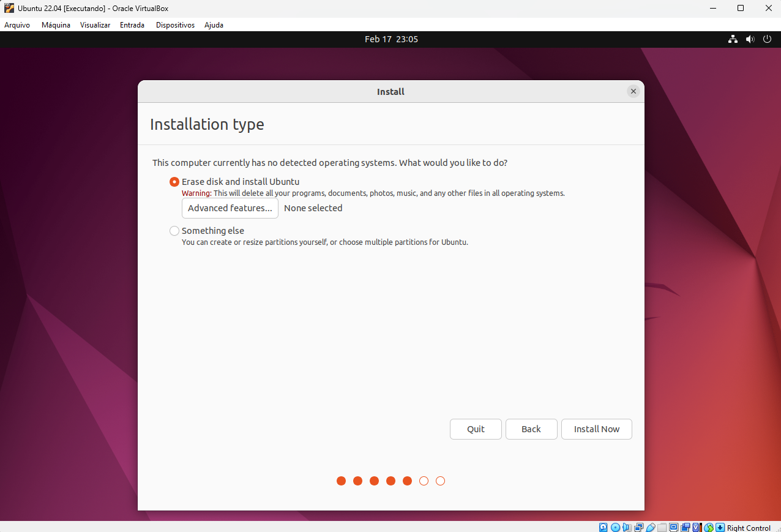Viewport: 781px width, 532px height.
Task: Click the VirtualBox audio status icon
Action: coord(627,527)
